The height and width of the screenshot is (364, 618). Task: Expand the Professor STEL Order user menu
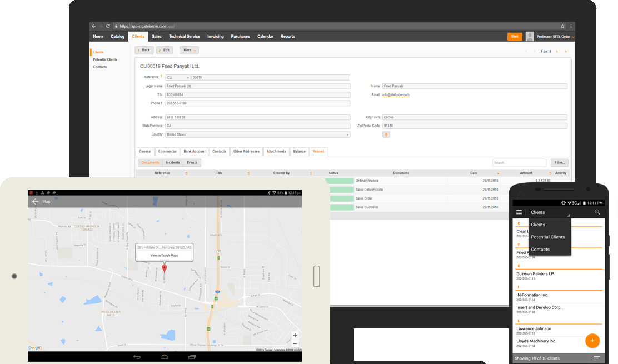coord(555,37)
